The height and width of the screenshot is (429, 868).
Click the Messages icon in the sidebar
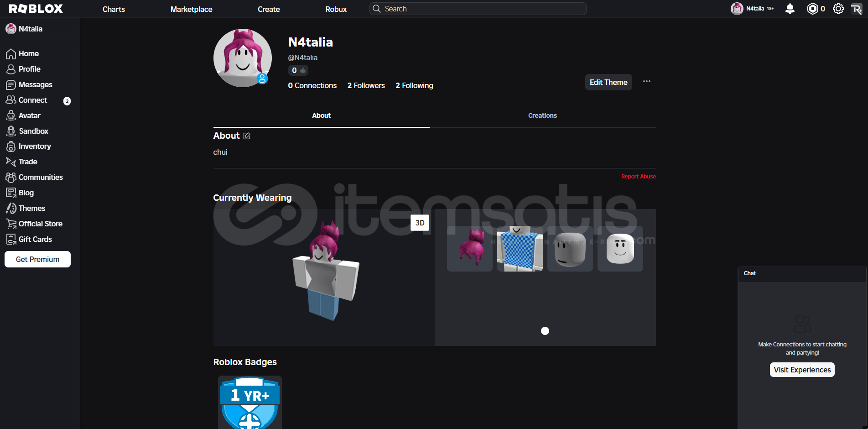pos(11,85)
